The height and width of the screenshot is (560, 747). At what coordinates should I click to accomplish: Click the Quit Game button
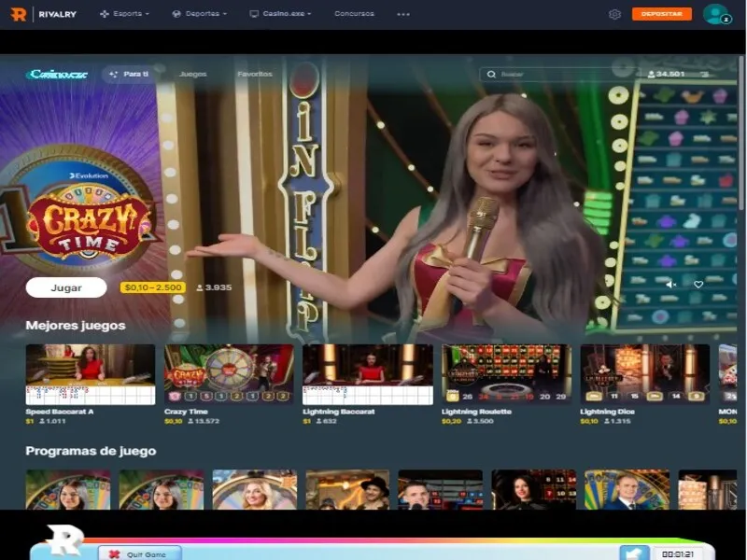point(139,553)
